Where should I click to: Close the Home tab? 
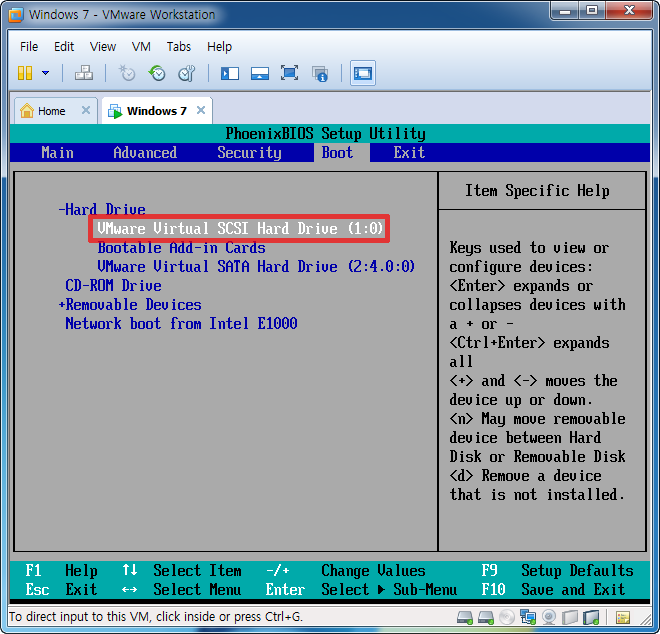[x=86, y=110]
